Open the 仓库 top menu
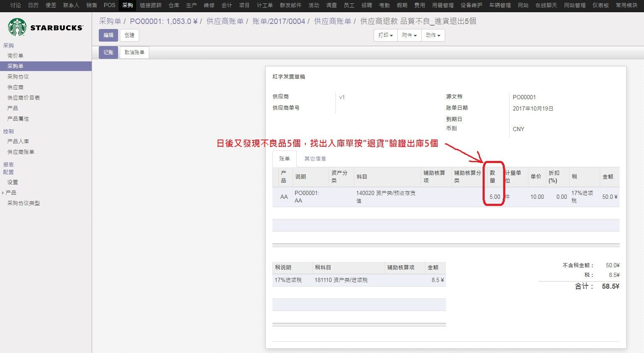The image size is (644, 353). click(x=174, y=5)
